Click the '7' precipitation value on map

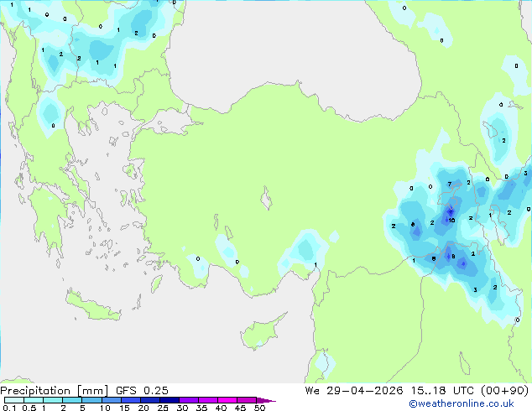pos(450,185)
